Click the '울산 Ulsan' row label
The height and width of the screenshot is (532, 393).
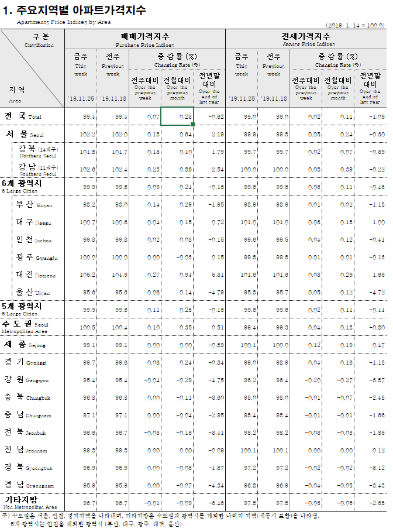(x=33, y=292)
